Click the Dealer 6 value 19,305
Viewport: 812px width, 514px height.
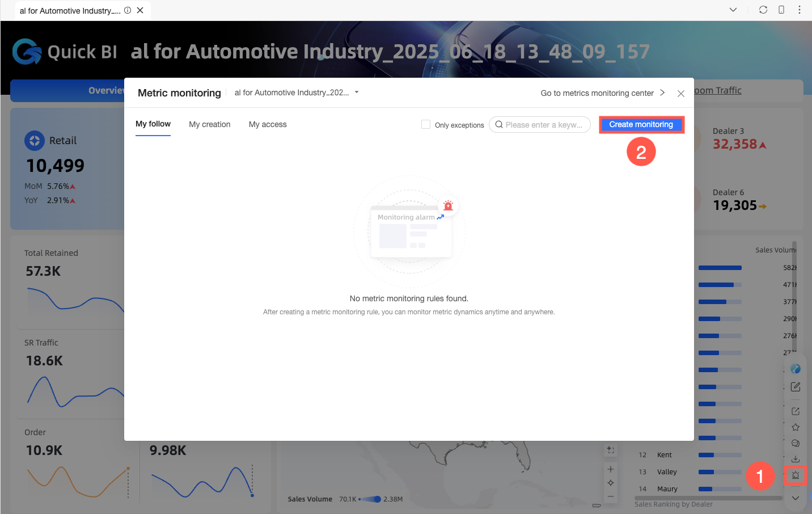[x=735, y=205]
